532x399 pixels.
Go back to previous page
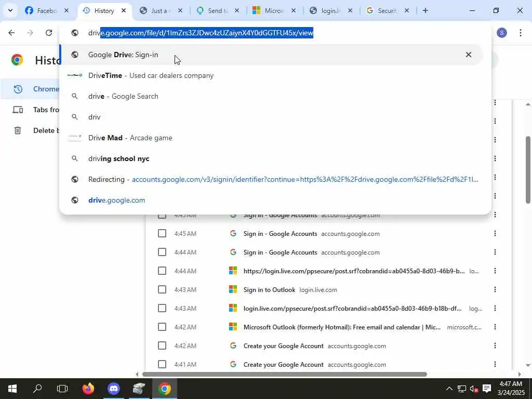point(11,33)
